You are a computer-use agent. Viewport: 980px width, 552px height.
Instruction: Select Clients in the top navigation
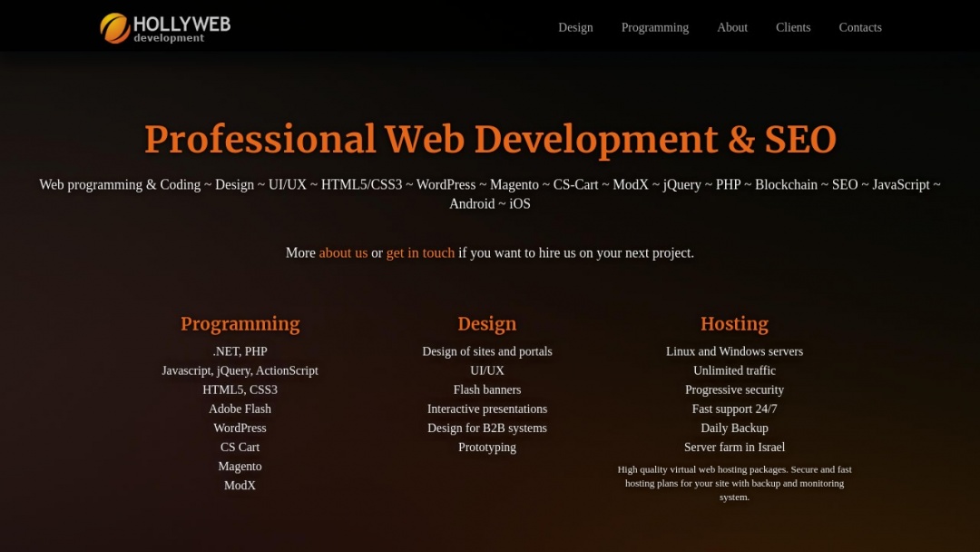[793, 27]
